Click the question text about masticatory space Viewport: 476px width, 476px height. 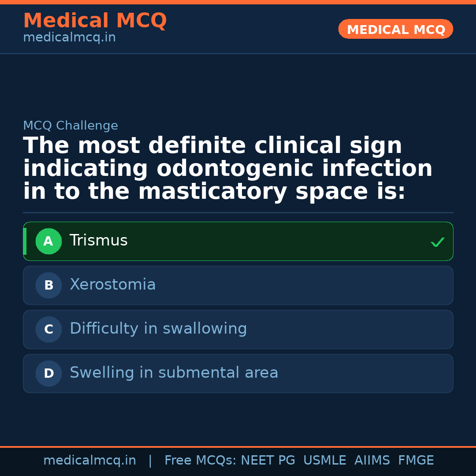pos(227,169)
